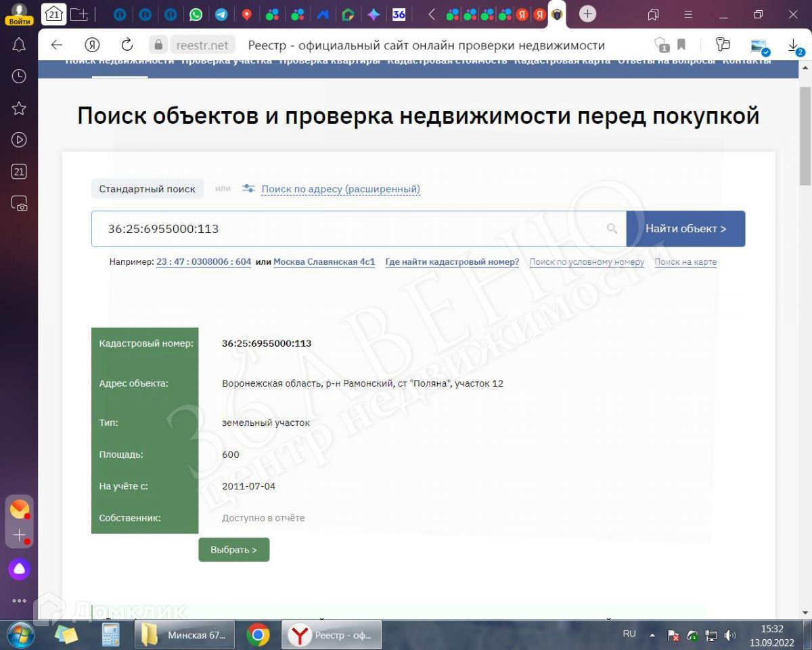Open browsing history clock icon
The height and width of the screenshot is (650, 812).
pos(19,77)
